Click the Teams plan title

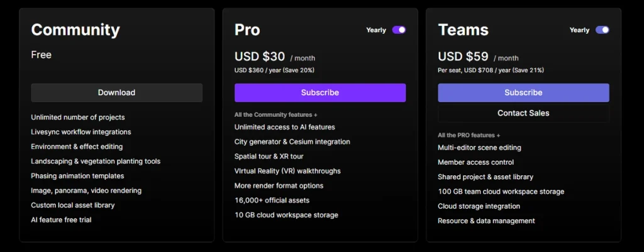coord(464,30)
